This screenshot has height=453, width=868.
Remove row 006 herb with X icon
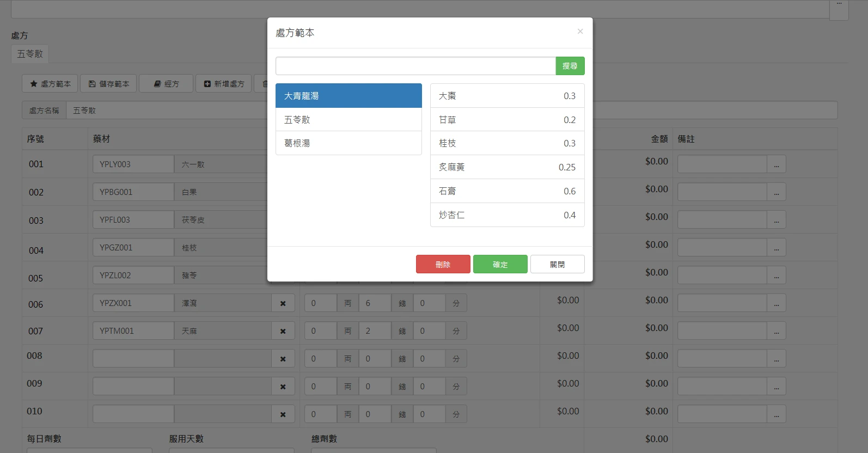(x=283, y=303)
